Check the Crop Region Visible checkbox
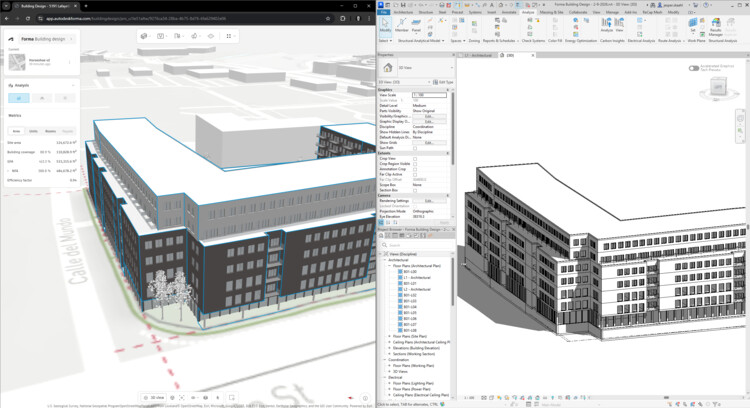The image size is (750, 408). click(415, 164)
